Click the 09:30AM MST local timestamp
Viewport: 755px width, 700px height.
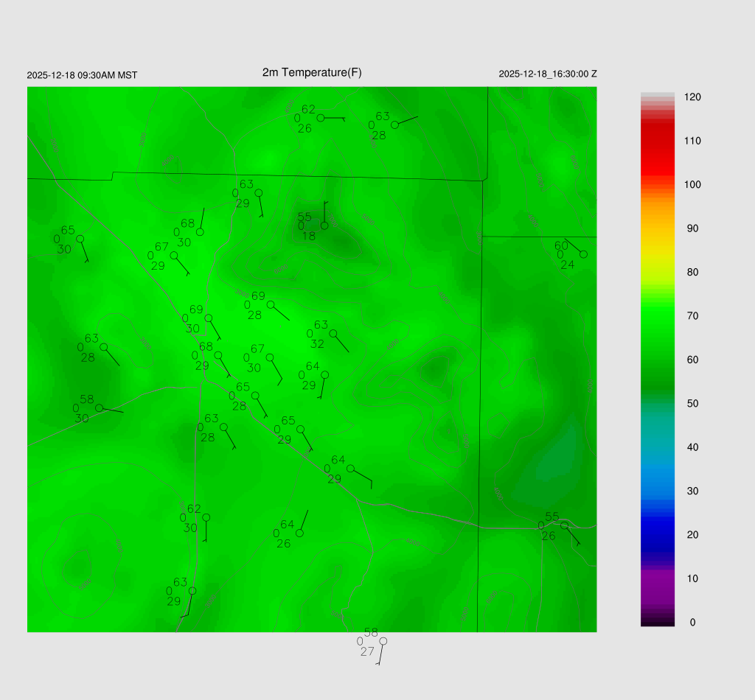point(82,75)
